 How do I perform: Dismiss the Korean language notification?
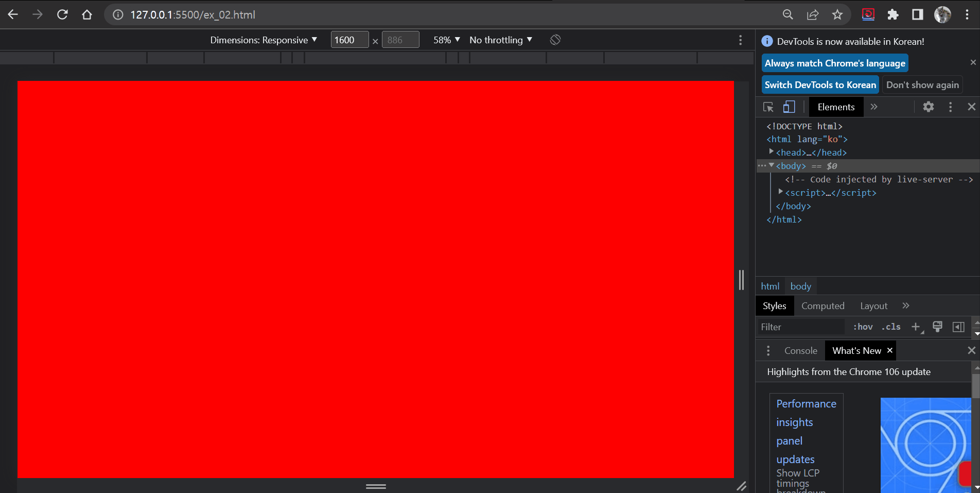[x=973, y=62]
